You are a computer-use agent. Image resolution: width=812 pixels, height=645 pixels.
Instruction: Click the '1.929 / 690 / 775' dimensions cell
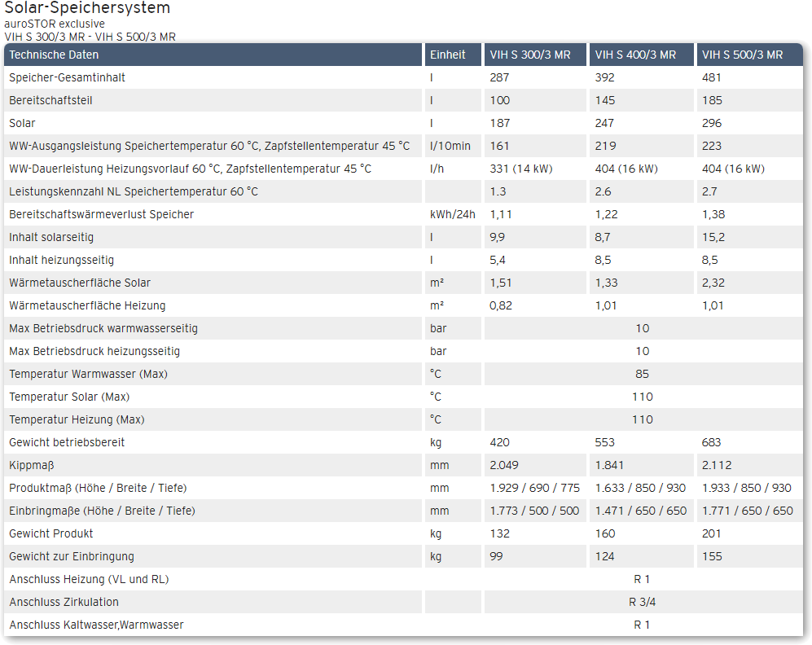point(534,488)
